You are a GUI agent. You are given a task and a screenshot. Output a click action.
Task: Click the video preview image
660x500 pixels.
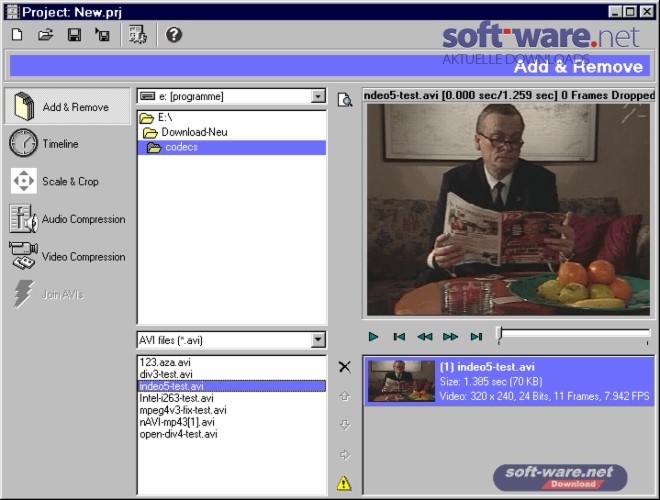point(508,210)
